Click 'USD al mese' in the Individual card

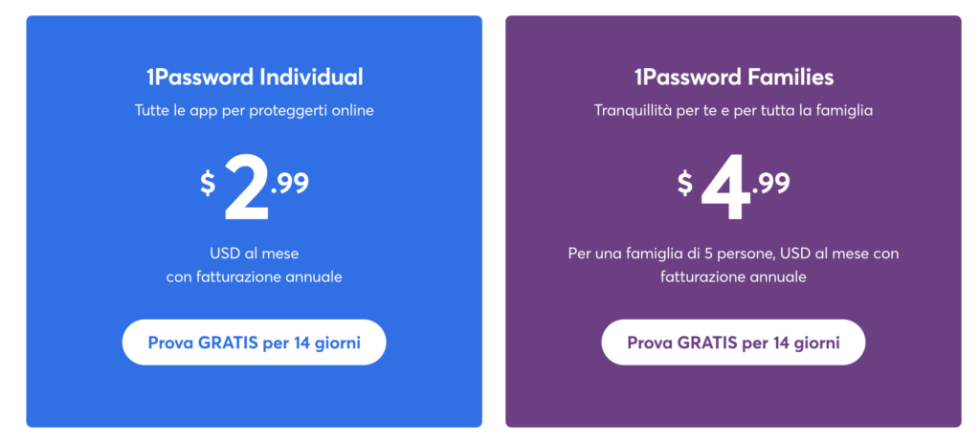tap(254, 255)
